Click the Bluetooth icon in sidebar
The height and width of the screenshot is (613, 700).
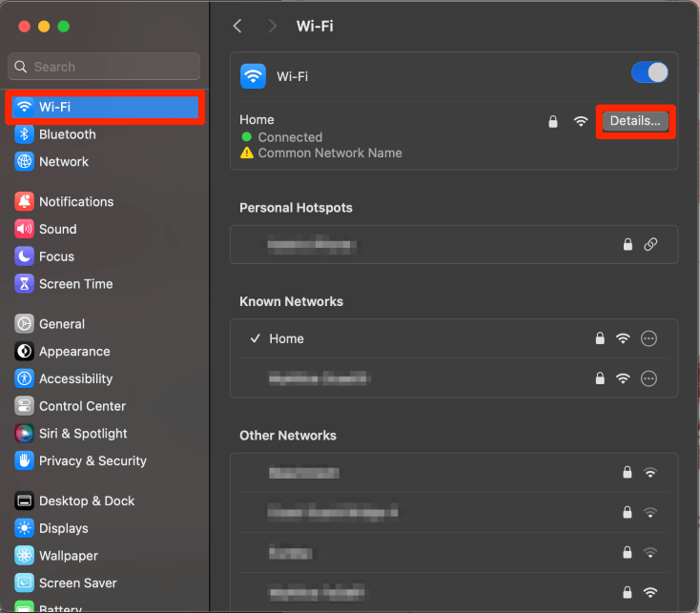pos(24,134)
